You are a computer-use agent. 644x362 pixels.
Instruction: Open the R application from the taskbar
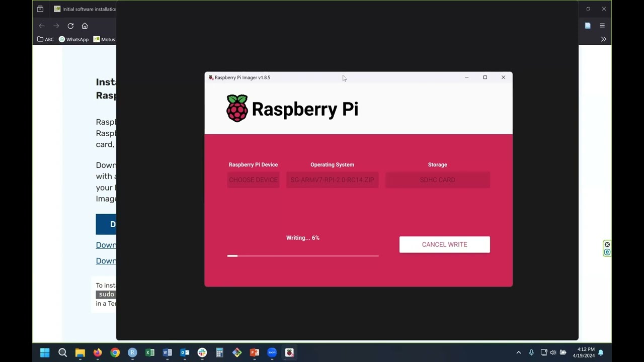132,352
